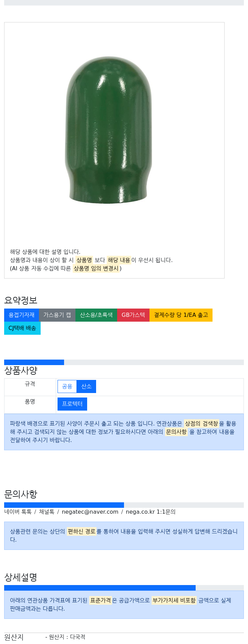Select the 프로텍터 product name option

72,404
